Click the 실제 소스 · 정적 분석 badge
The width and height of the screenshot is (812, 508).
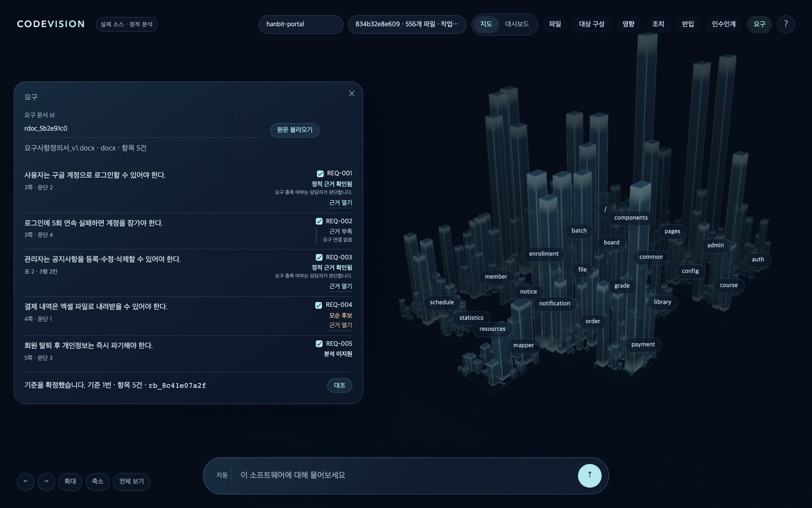pyautogui.click(x=127, y=24)
